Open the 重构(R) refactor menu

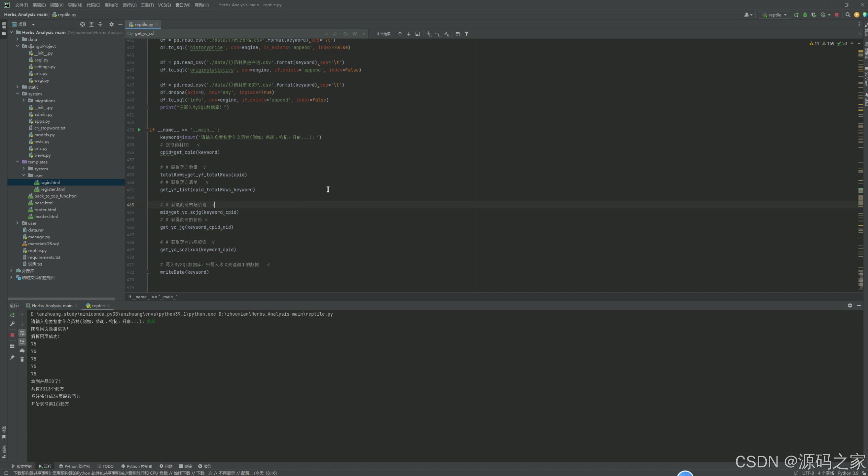click(111, 5)
